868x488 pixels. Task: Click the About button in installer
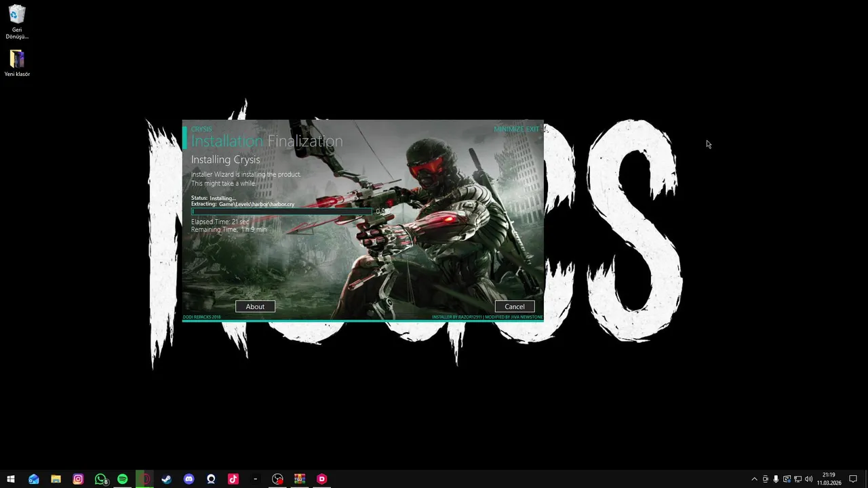(x=255, y=306)
